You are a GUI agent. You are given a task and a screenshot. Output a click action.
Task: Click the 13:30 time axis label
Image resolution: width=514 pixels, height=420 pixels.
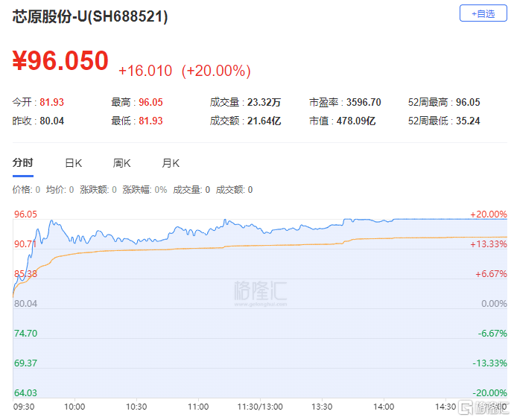pos(322,407)
